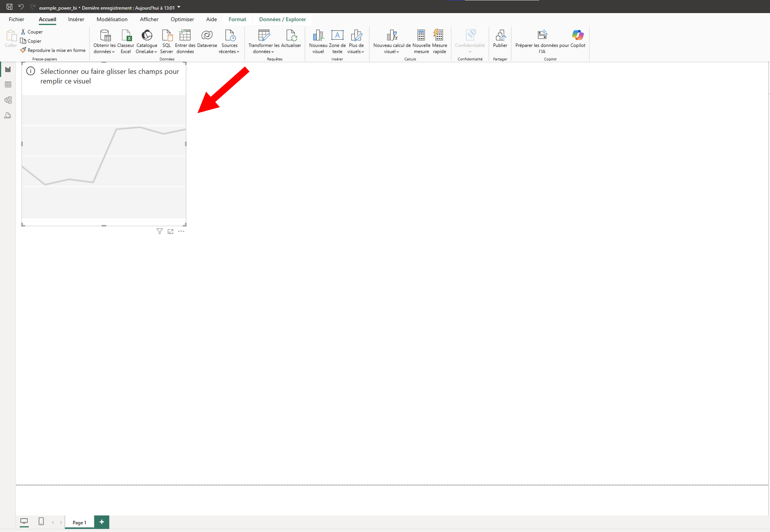
Task: Add a new page with plus button
Action: [x=102, y=522]
